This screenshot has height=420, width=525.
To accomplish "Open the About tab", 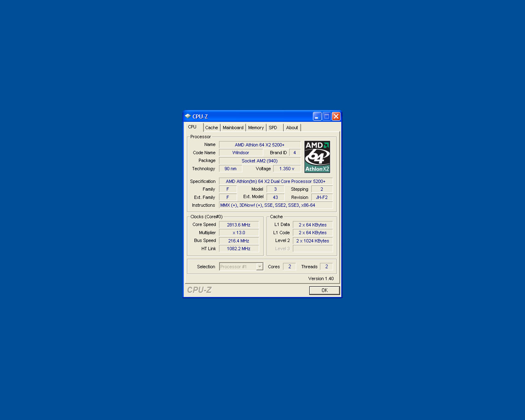I will point(292,128).
